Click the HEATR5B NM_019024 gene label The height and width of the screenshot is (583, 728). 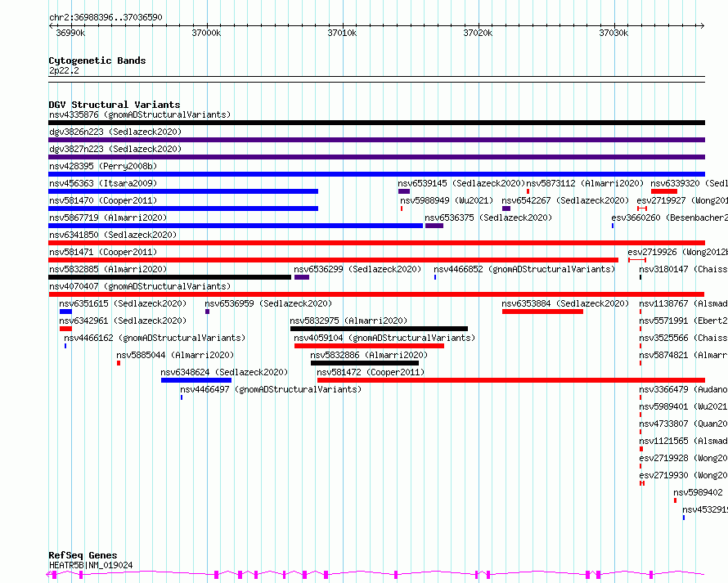91,565
